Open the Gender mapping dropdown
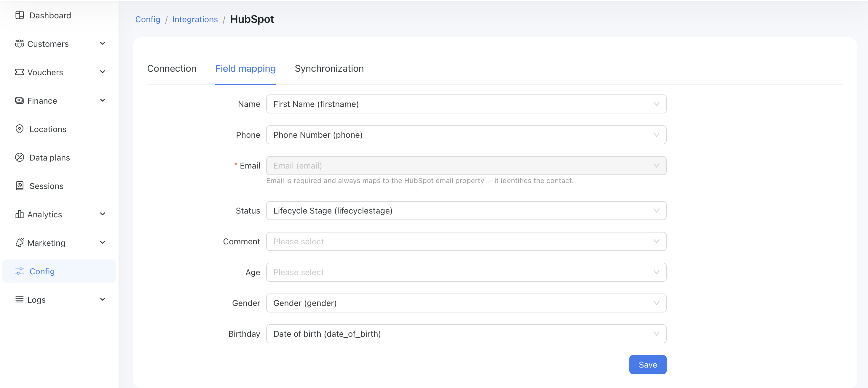 point(466,303)
